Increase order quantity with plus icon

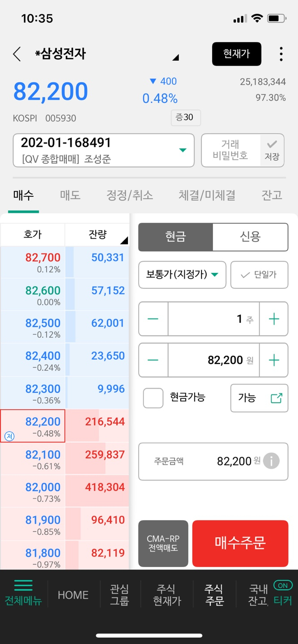tap(273, 319)
